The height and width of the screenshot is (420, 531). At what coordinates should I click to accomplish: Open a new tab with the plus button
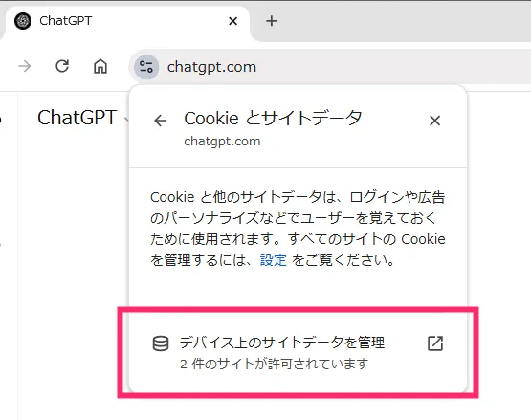pyautogui.click(x=272, y=21)
